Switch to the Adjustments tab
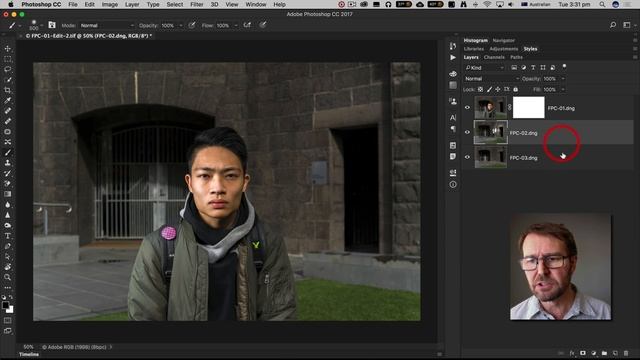The width and height of the screenshot is (640, 360). tap(504, 49)
